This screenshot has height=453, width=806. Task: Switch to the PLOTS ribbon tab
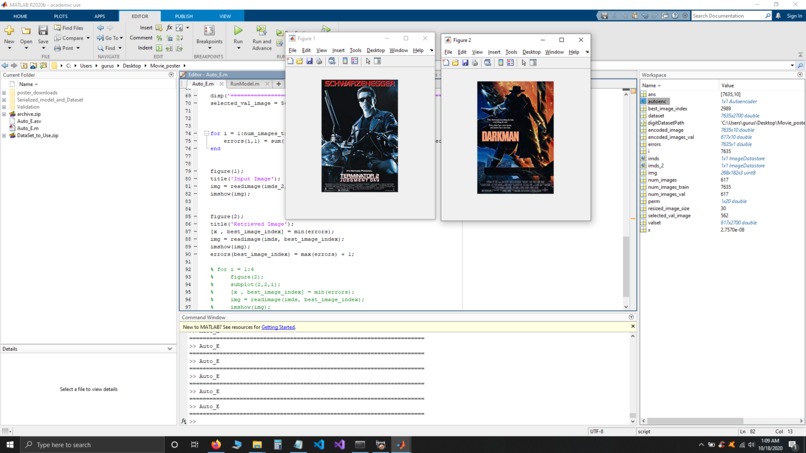(61, 16)
